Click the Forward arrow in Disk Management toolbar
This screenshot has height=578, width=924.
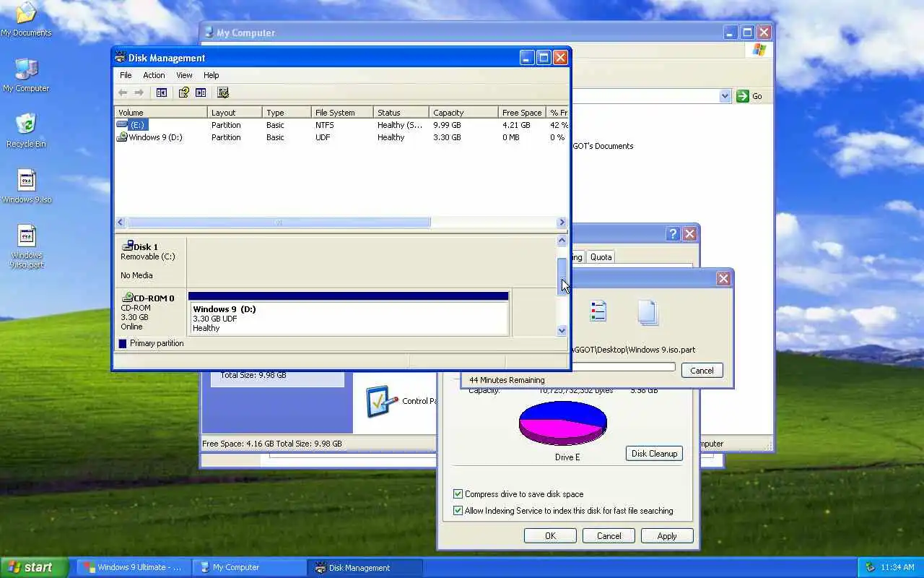click(139, 92)
